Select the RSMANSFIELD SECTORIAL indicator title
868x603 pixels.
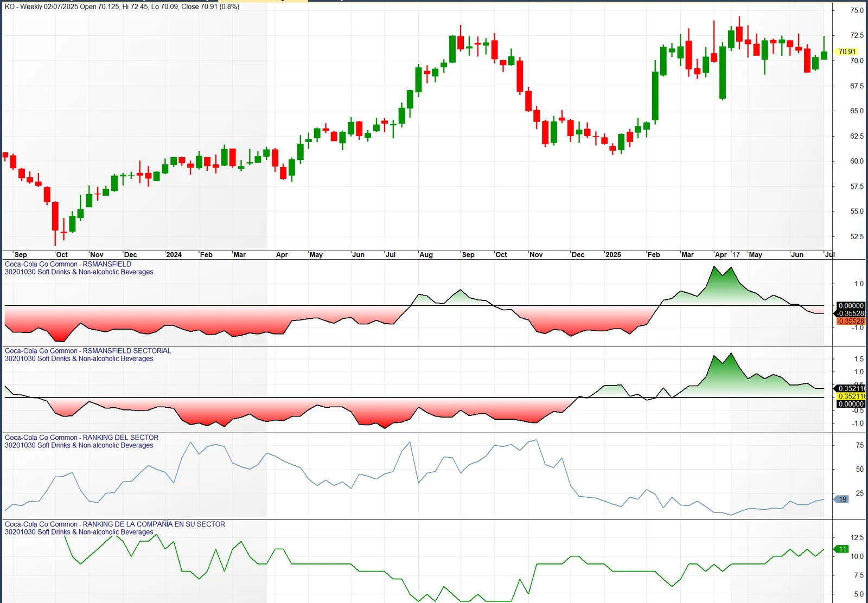pos(88,351)
